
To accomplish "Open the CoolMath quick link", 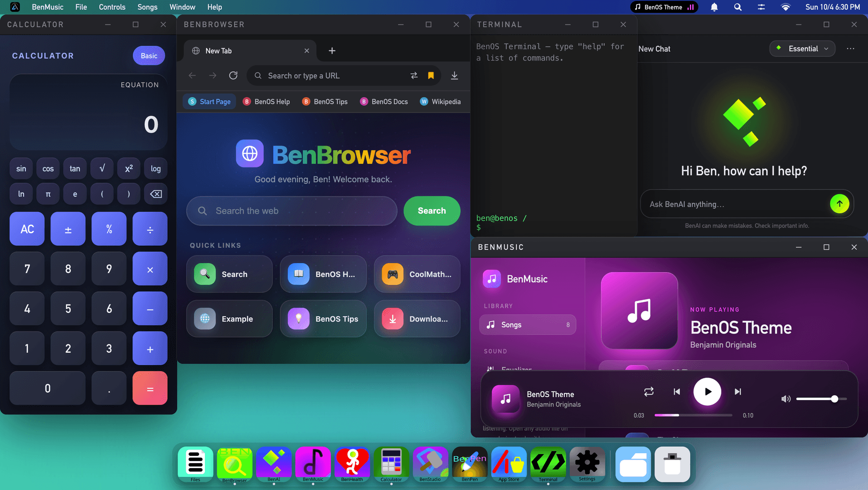I will [417, 274].
